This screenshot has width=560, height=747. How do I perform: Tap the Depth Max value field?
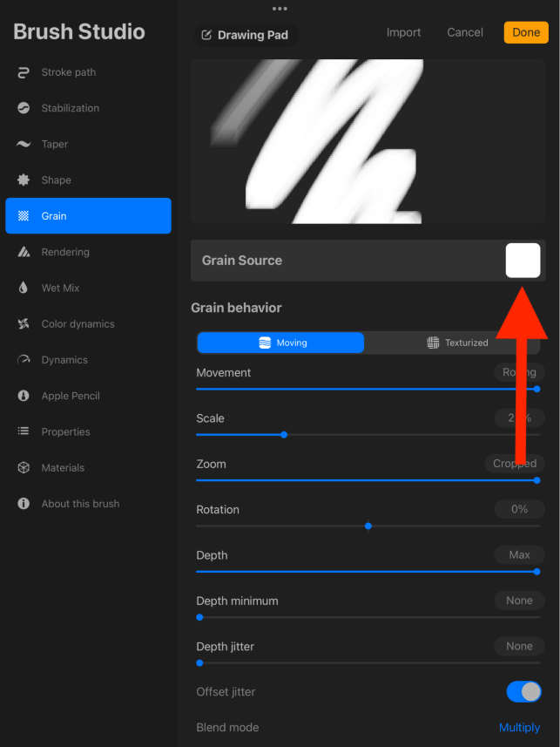click(519, 554)
